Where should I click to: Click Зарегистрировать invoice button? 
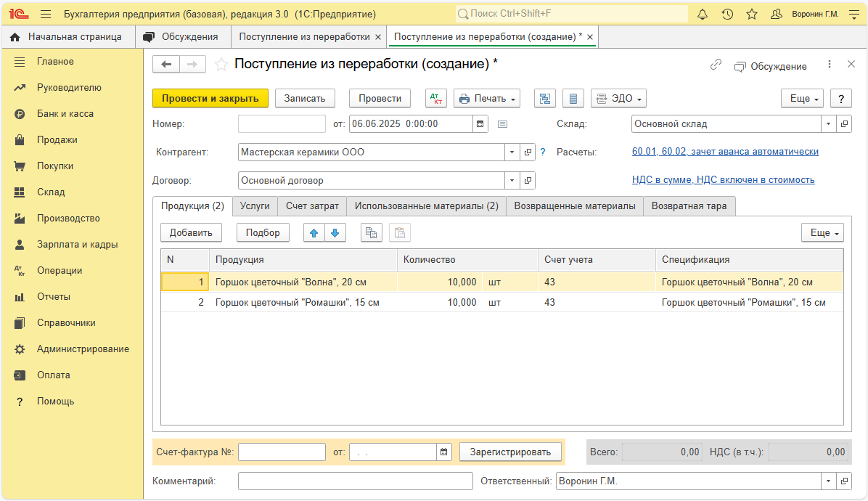(x=510, y=452)
